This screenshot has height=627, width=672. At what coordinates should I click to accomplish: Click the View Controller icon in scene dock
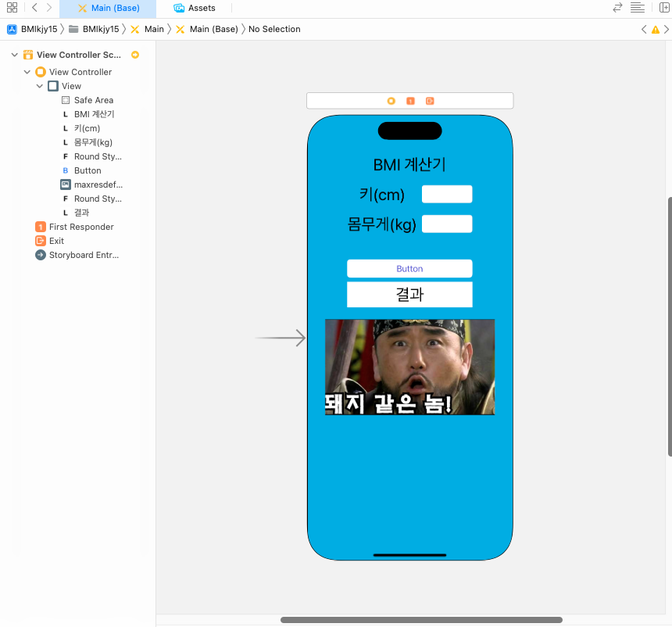391,101
